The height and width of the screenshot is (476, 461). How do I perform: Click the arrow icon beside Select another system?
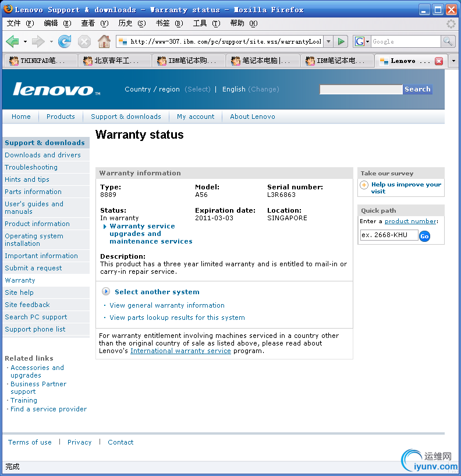click(x=106, y=291)
